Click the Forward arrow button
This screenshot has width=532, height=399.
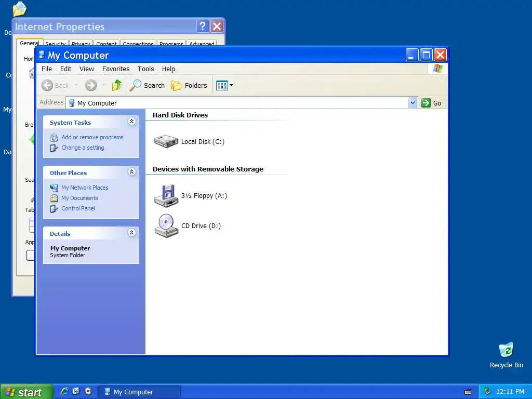point(90,86)
